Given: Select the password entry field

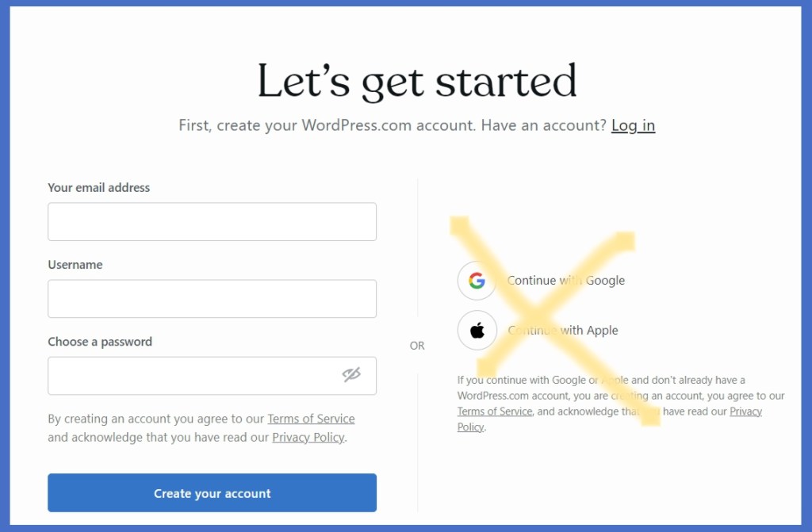Looking at the screenshot, I should (190, 376).
